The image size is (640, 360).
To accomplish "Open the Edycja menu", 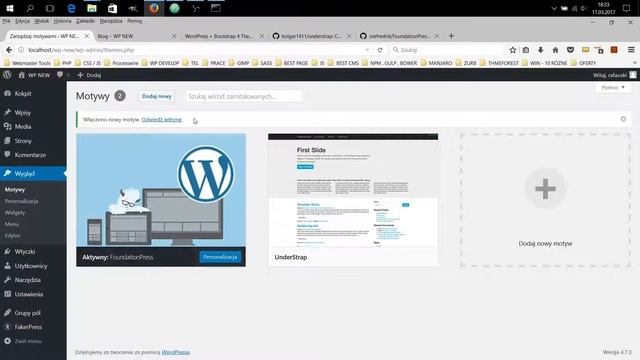I will coord(22,21).
